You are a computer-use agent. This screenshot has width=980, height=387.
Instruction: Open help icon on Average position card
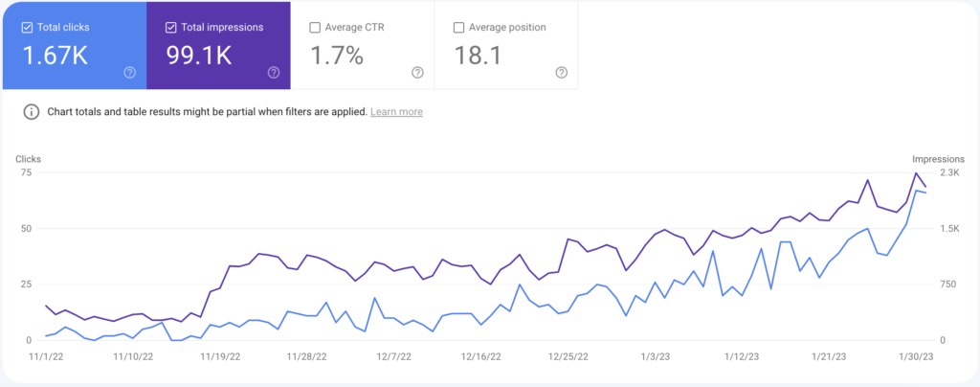click(x=561, y=73)
